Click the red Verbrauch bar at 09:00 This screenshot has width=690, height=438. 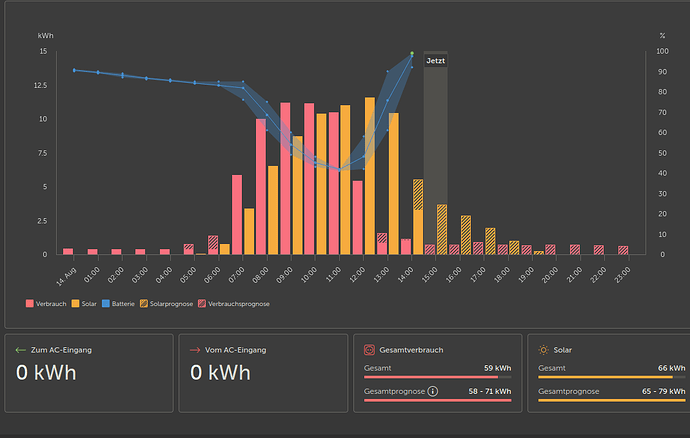pos(285,178)
